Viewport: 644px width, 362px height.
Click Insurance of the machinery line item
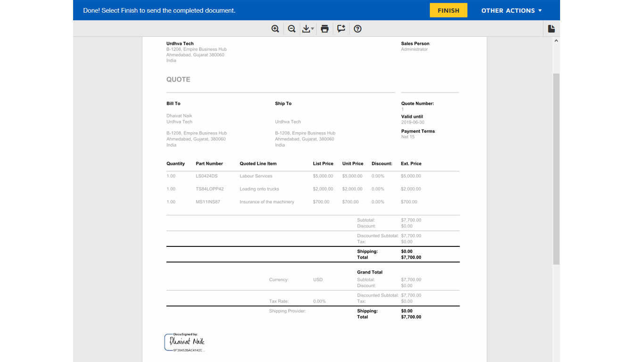(267, 202)
